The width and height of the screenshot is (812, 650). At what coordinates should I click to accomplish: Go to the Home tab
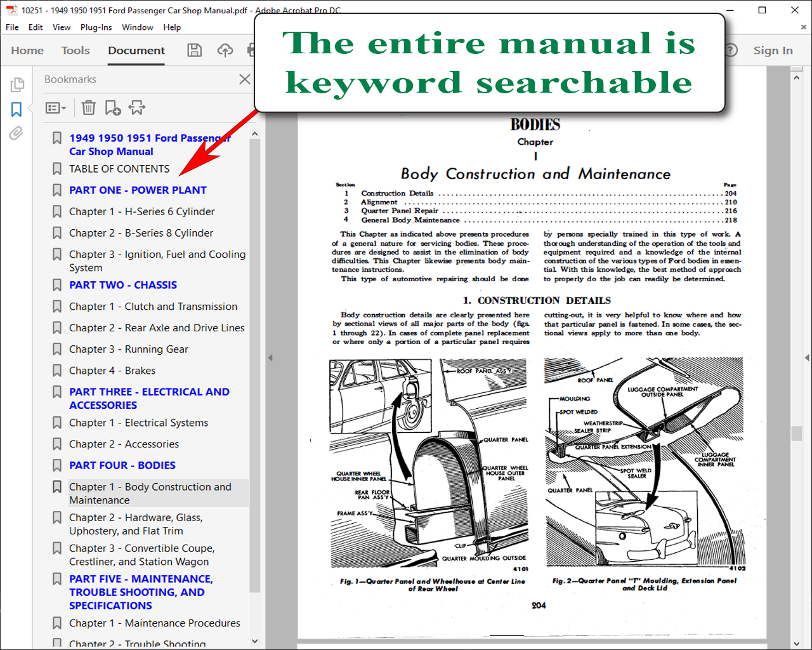coord(27,51)
